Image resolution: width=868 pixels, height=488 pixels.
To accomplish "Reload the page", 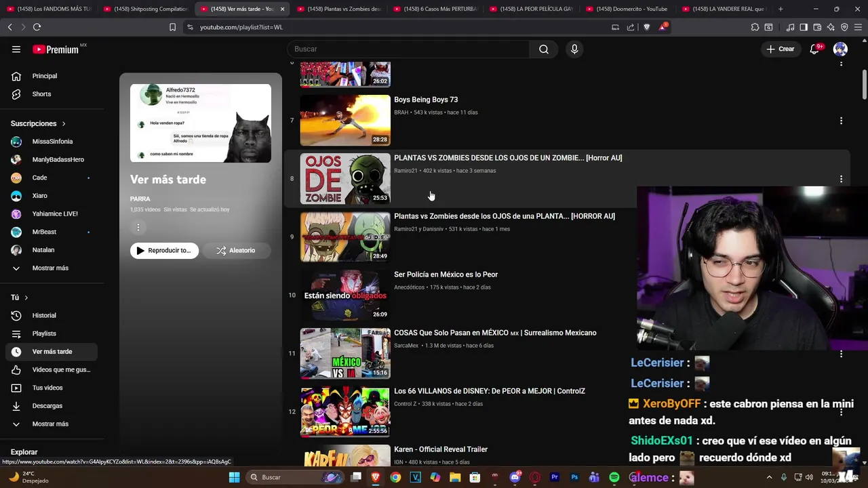I will pos(37,27).
